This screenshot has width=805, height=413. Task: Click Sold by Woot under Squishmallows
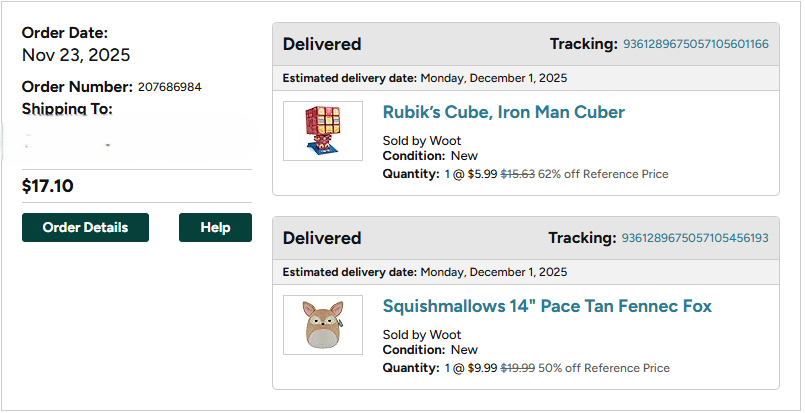pyautogui.click(x=422, y=334)
